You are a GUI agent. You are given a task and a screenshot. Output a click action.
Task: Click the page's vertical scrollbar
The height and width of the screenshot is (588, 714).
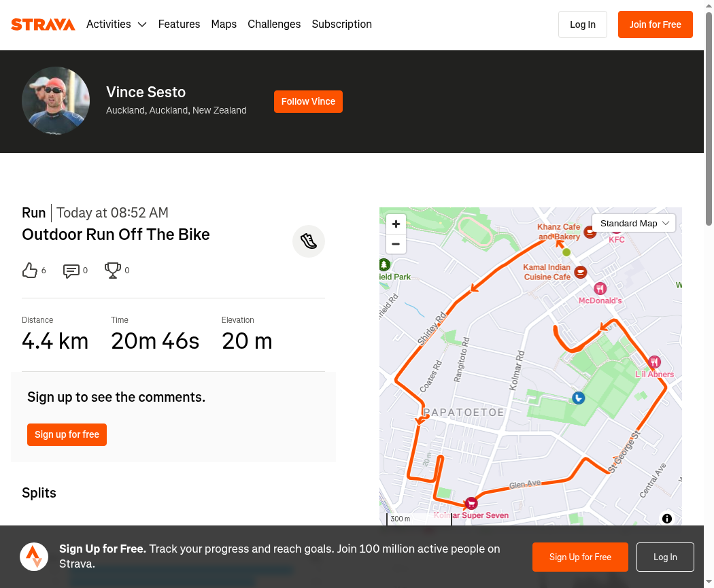coord(709,118)
